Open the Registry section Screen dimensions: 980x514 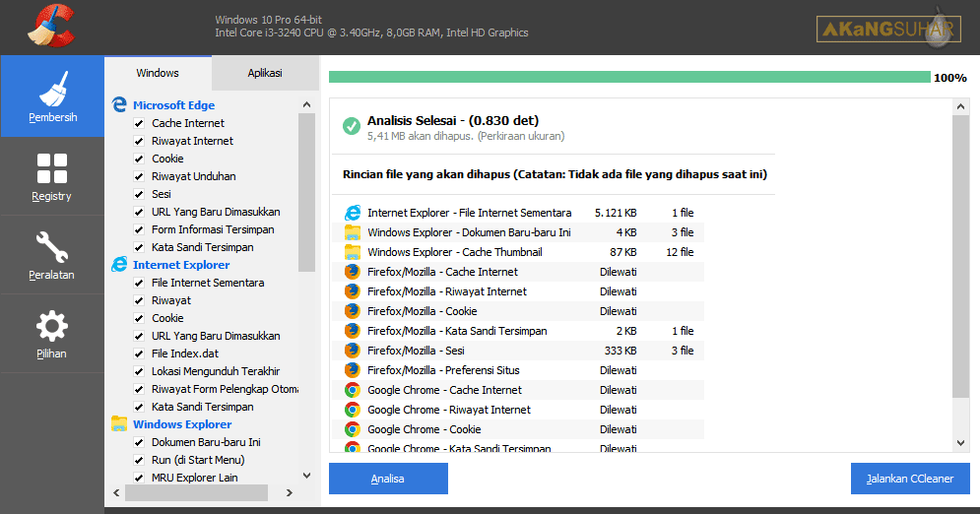point(52,176)
